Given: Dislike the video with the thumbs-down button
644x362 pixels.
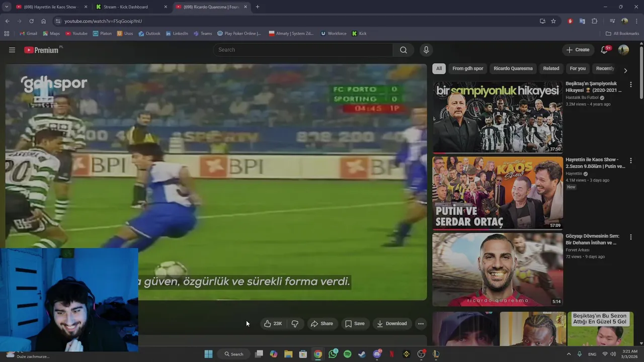Looking at the screenshot, I should pyautogui.click(x=295, y=324).
